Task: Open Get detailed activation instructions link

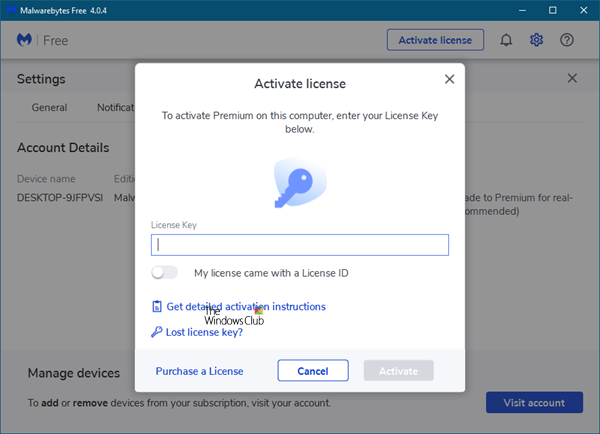Action: [x=246, y=307]
